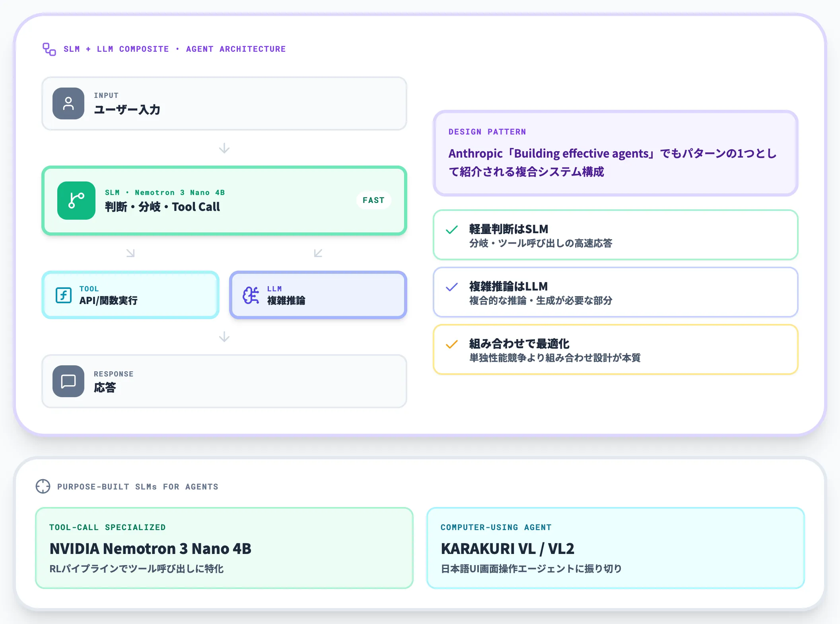840x624 pixels.
Task: Click the function icon in TOOL card
Action: click(64, 295)
